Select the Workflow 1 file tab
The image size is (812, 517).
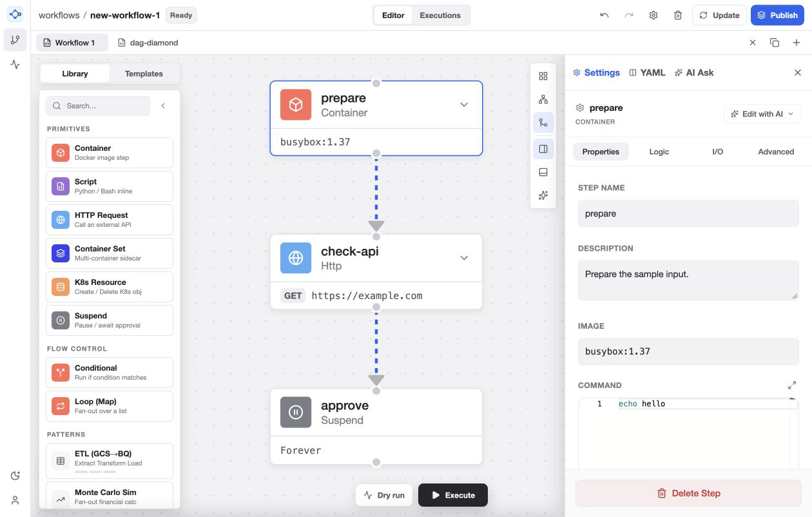tap(72, 43)
